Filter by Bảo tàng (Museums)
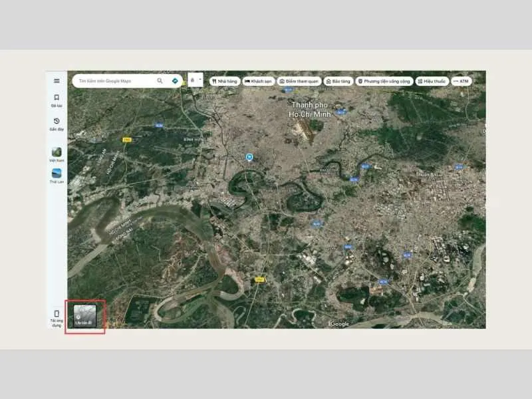The height and width of the screenshot is (399, 532). (x=338, y=81)
